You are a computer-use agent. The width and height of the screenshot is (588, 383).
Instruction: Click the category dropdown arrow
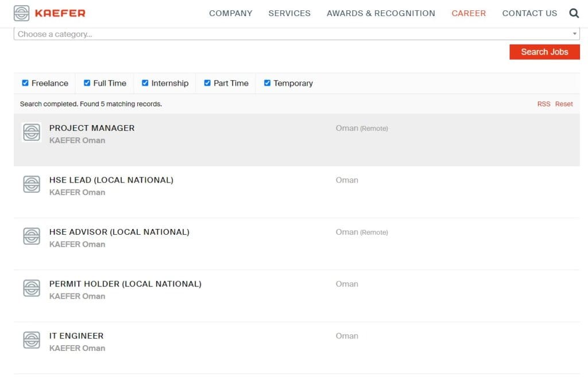575,34
